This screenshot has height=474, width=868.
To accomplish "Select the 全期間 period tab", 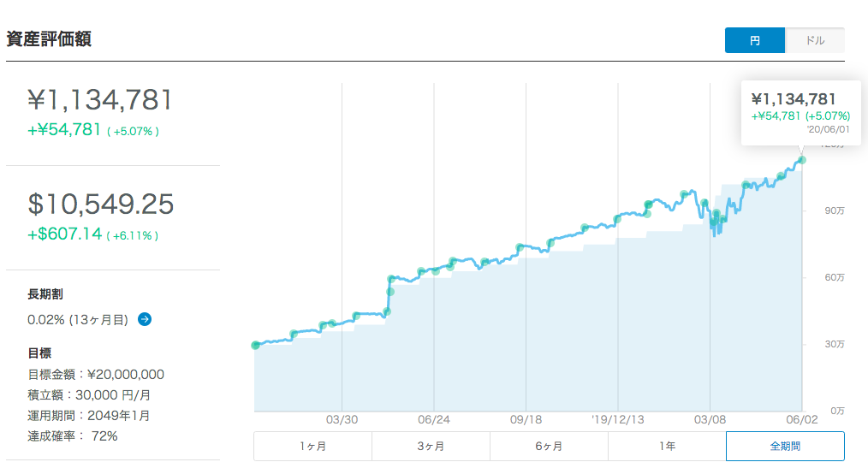I will (785, 446).
